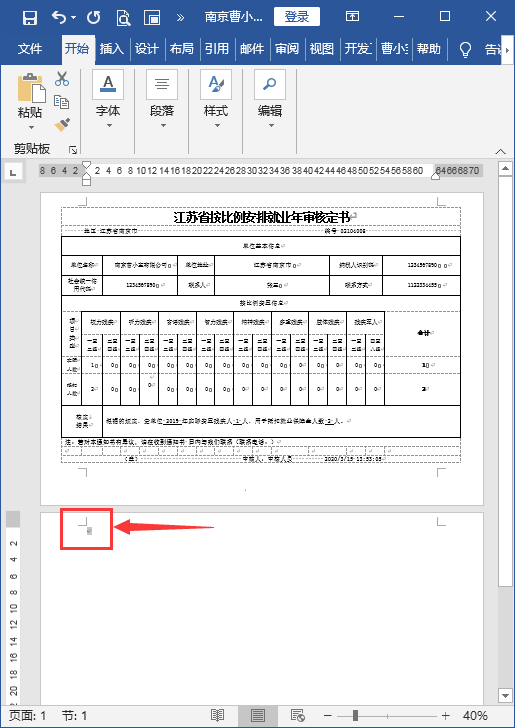Switch to Print Layout view icon
This screenshot has width=515, height=728.
258,715
